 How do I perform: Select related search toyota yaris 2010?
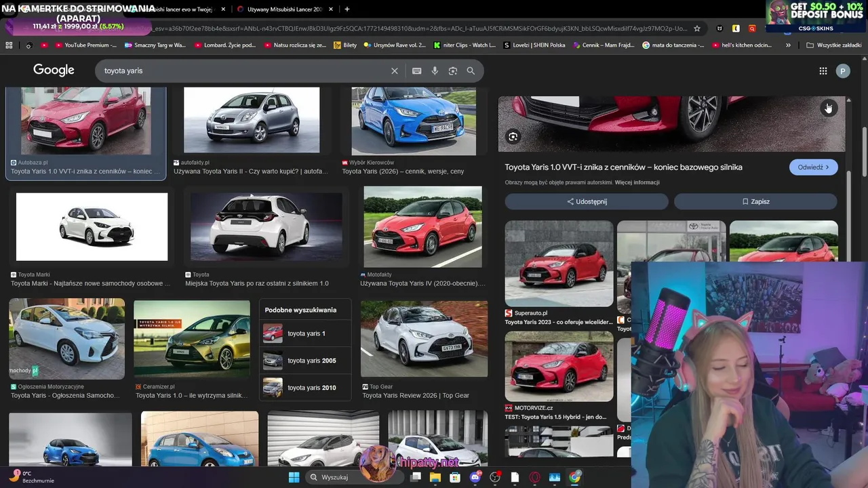(x=305, y=388)
